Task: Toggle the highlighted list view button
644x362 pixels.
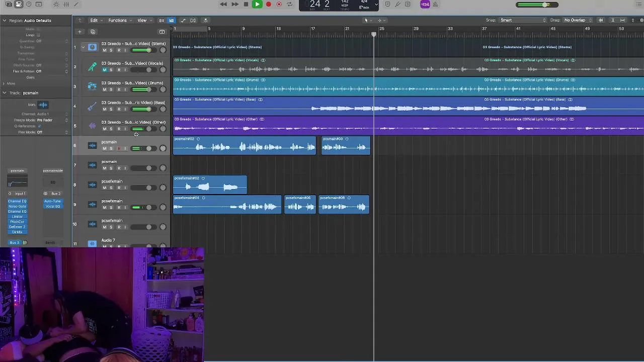Action: coord(172,21)
